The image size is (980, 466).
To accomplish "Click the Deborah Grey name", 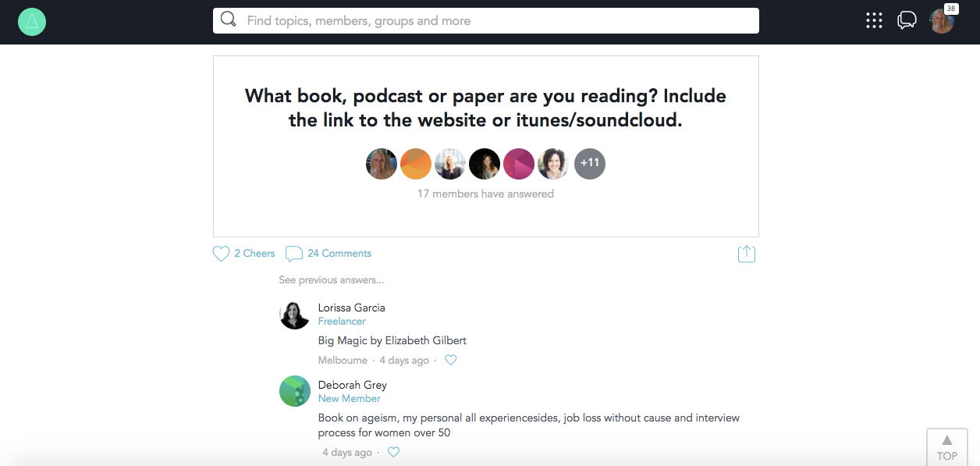I will click(x=353, y=385).
